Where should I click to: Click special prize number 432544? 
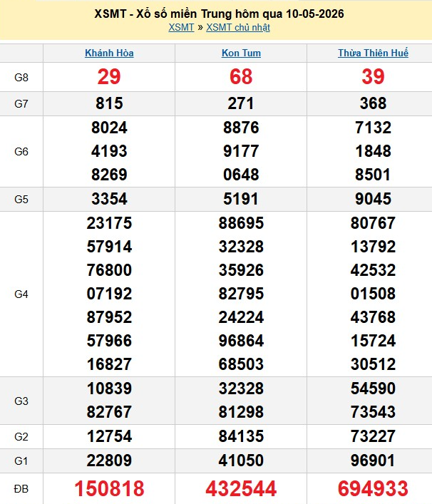[241, 488]
